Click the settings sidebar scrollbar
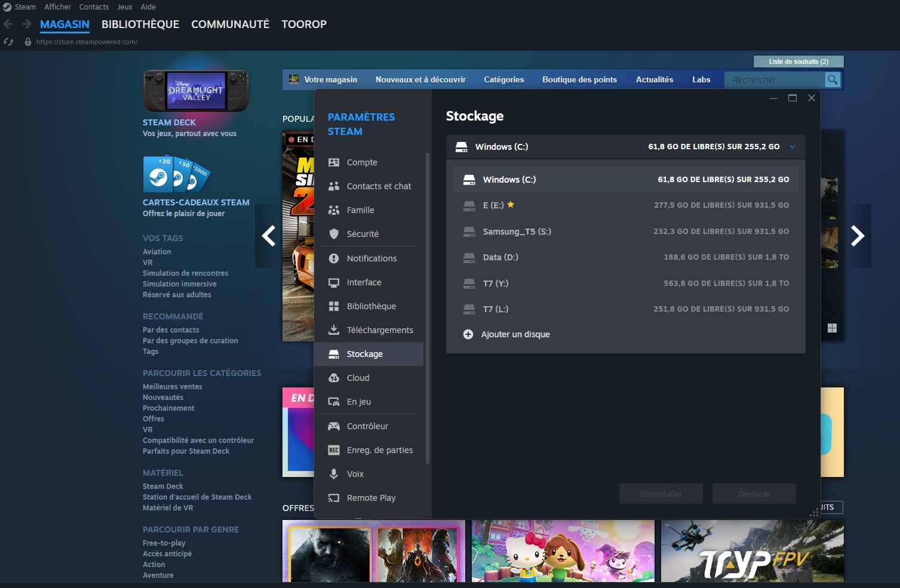The image size is (900, 588). click(428, 308)
